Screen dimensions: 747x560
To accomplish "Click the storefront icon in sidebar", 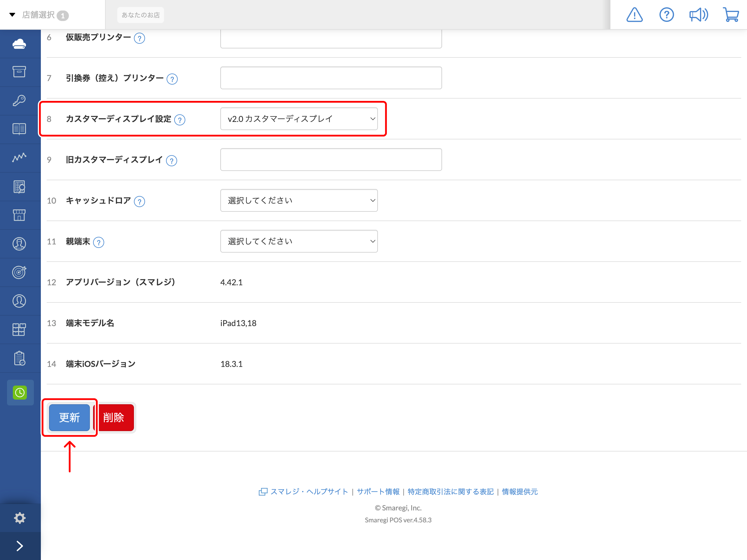I will click(x=19, y=215).
